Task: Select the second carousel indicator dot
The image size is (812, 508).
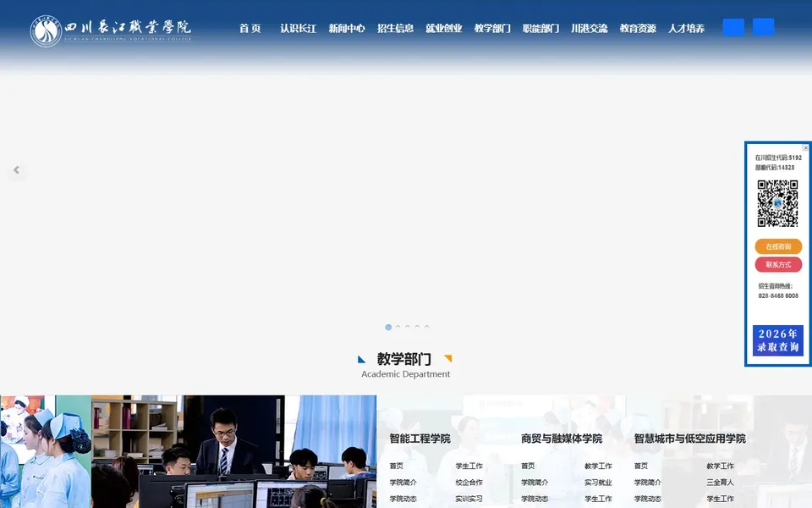Action: [x=398, y=327]
